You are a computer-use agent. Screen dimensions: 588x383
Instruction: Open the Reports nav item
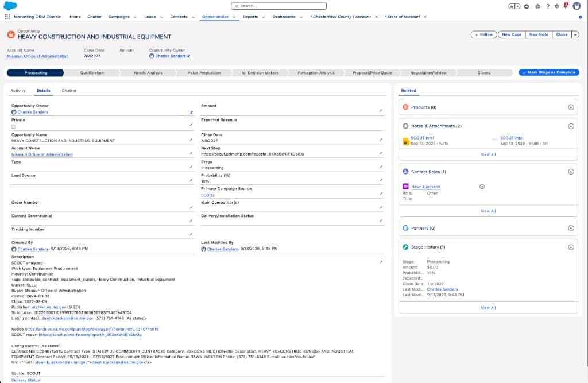(x=250, y=17)
